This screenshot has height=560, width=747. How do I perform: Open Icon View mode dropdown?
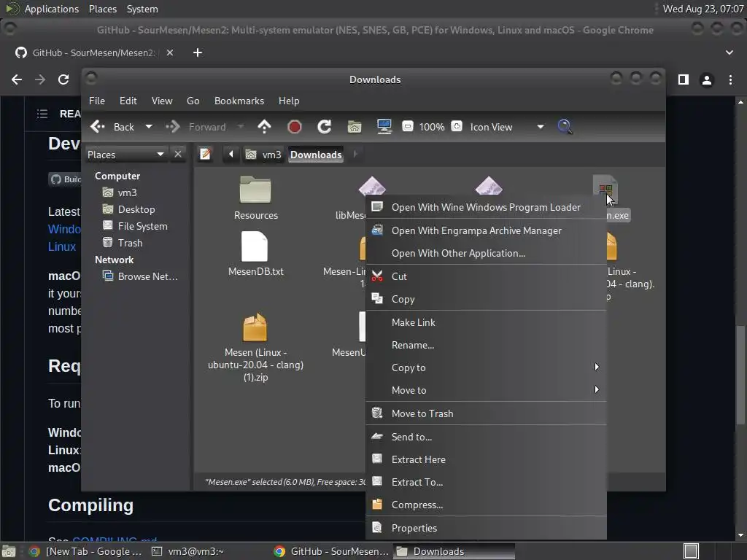[x=541, y=127]
